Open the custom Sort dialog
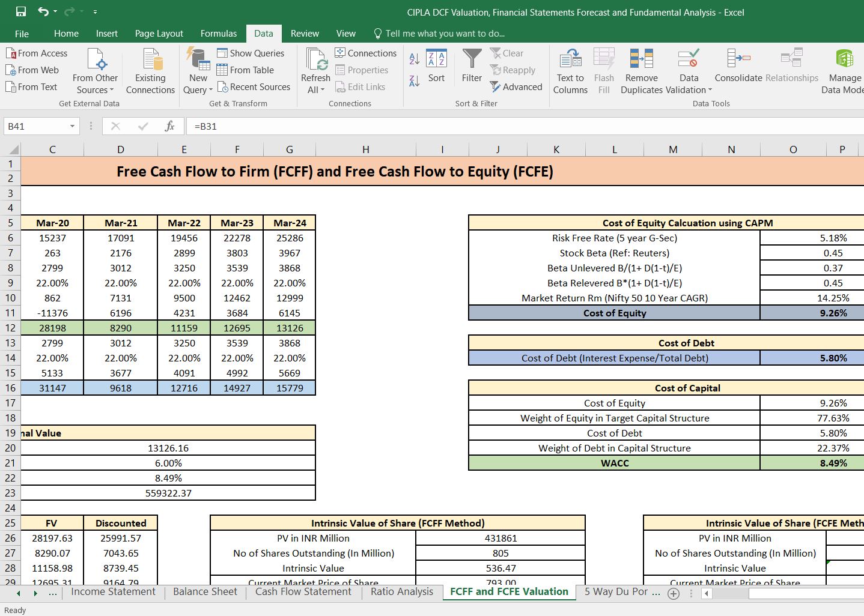This screenshot has width=864, height=616. [436, 66]
